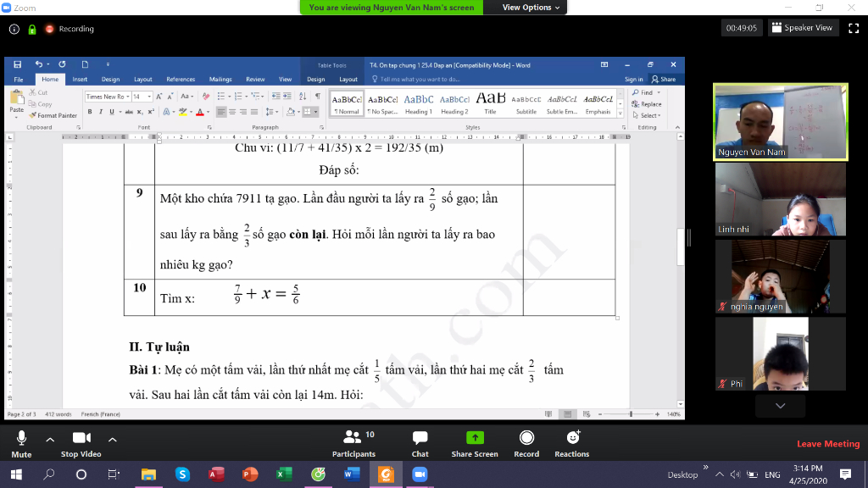Apply yellow text highlight color
This screenshot has height=488, width=868.
pos(183,112)
